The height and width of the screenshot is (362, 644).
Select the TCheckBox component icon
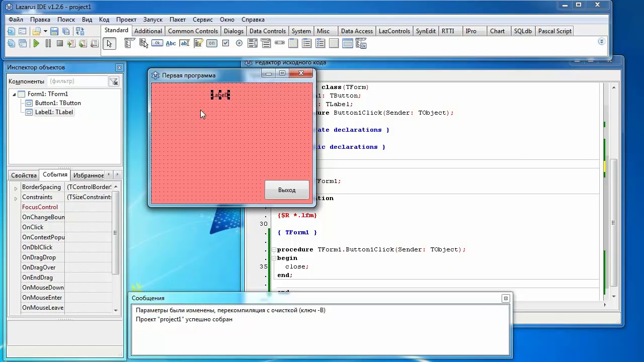(x=225, y=43)
